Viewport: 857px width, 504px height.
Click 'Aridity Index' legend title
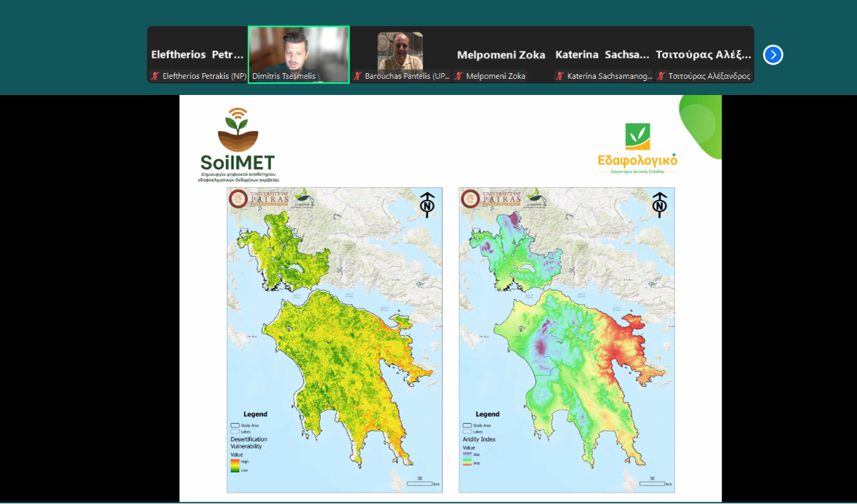point(479,439)
